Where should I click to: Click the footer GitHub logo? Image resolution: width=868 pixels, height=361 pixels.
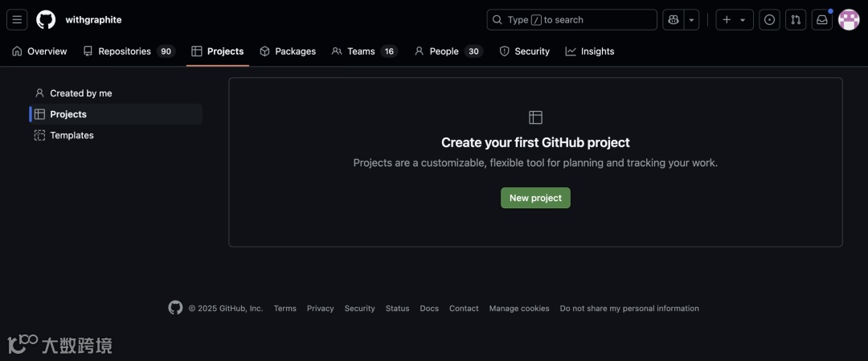[x=175, y=308]
